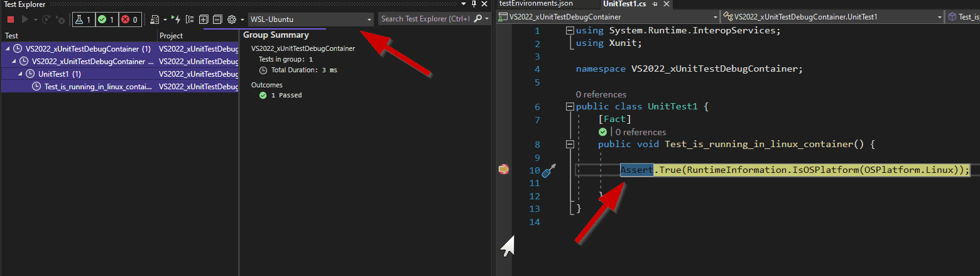Click the red Cancel test run button
980x276 pixels.
(10, 19)
